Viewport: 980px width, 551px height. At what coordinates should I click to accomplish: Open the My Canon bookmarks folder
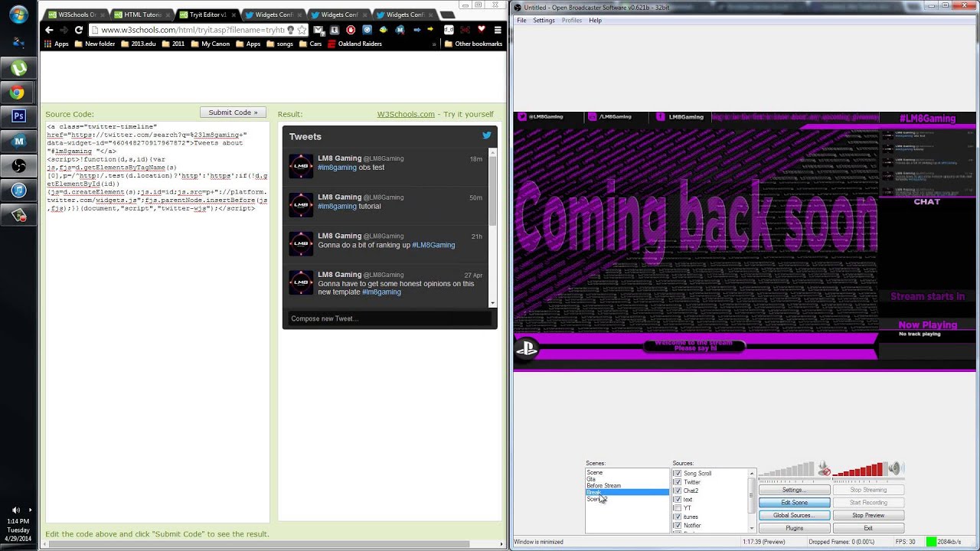point(210,44)
